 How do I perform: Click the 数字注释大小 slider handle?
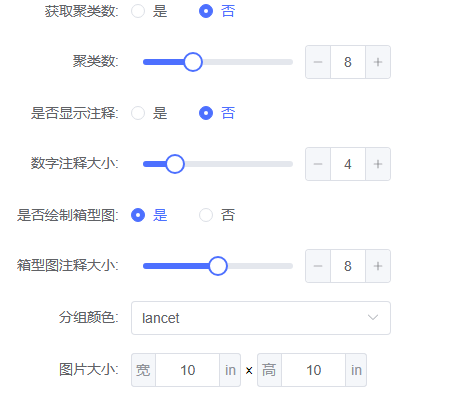[x=175, y=164]
